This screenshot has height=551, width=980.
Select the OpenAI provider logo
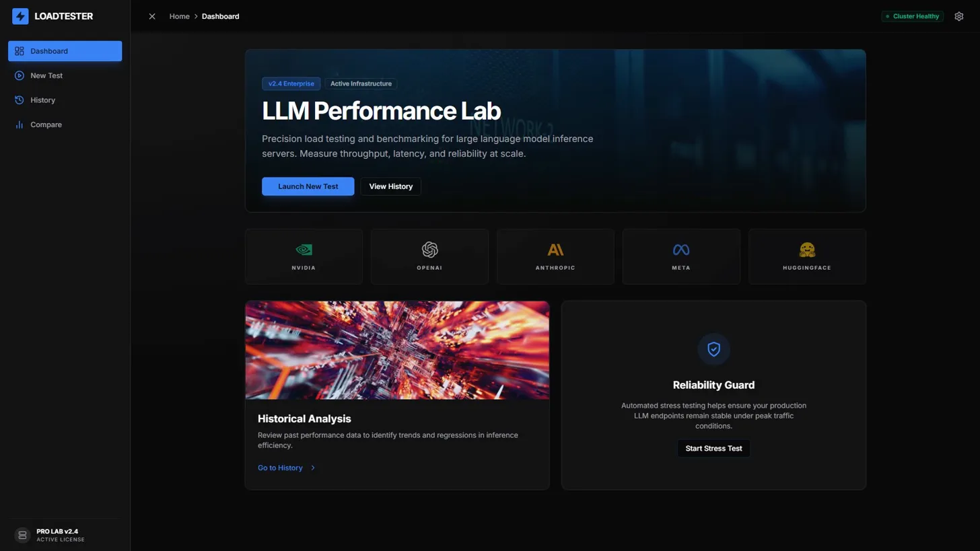coord(429,249)
